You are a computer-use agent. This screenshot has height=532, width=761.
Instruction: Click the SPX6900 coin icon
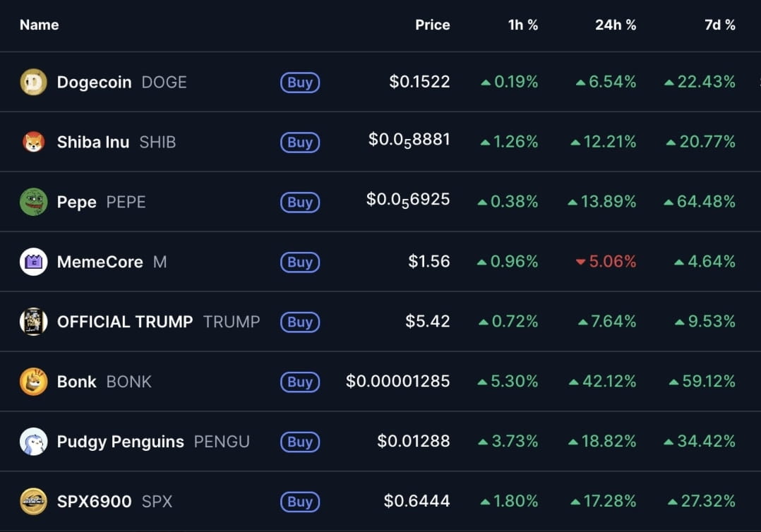[x=33, y=502]
